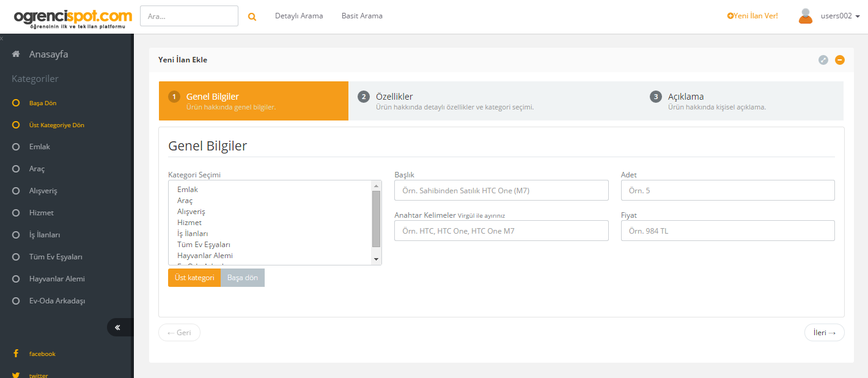
Task: Click scroll up arrow of category list
Action: tap(377, 185)
